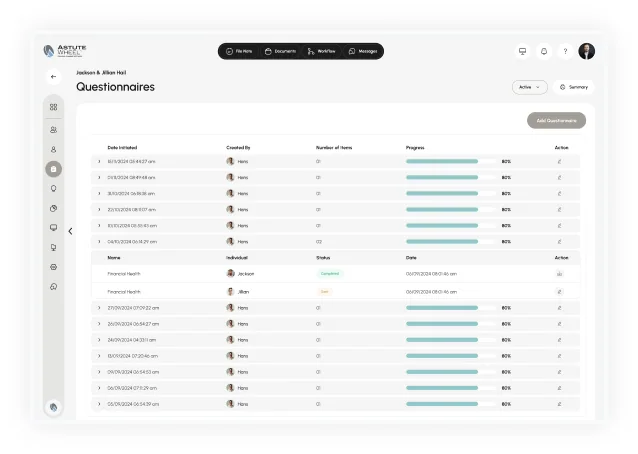Click the progress bar in 05/09/2024 row
Viewport: 638px width, 454px height.
click(x=451, y=404)
